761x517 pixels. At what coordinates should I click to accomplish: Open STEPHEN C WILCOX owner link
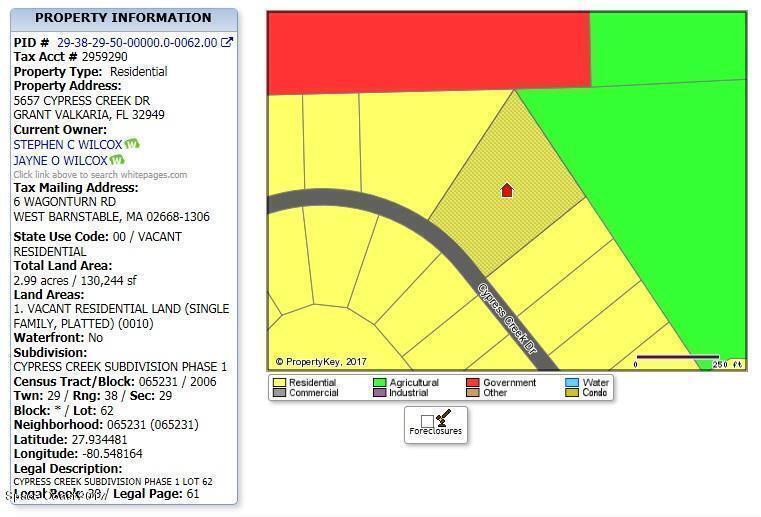(67, 145)
